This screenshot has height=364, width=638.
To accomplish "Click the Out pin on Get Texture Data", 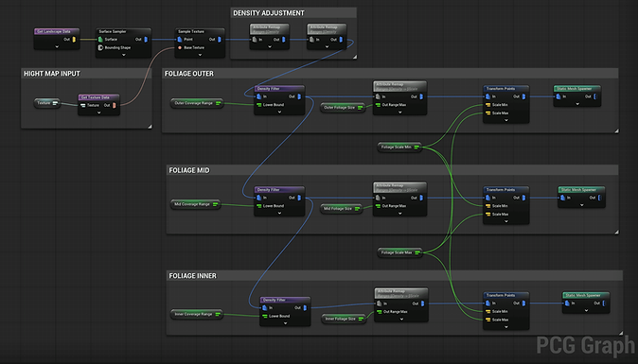I will tap(115, 105).
